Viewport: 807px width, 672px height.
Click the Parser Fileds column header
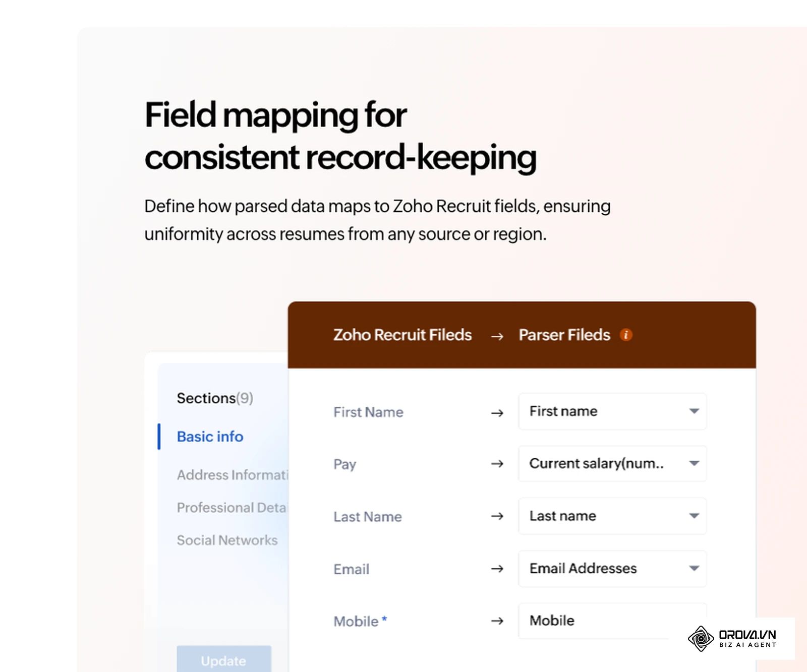564,335
